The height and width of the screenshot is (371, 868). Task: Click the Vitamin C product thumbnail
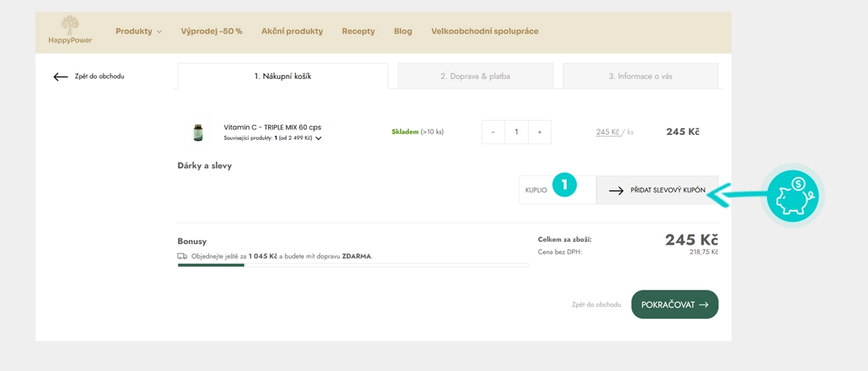(x=197, y=133)
